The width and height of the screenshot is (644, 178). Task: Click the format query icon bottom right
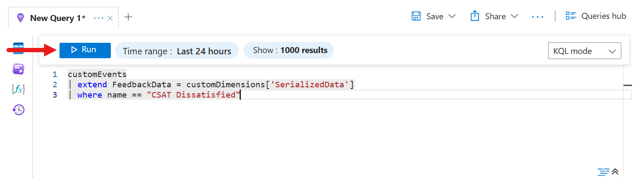click(603, 172)
